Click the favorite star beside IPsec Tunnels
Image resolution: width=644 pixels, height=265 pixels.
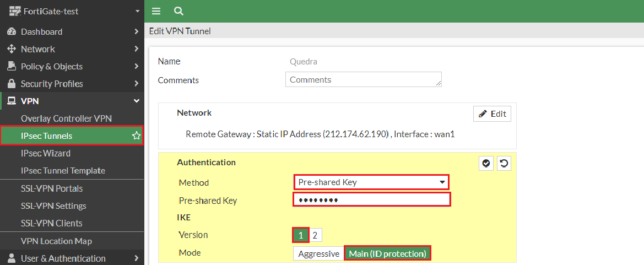tap(137, 136)
